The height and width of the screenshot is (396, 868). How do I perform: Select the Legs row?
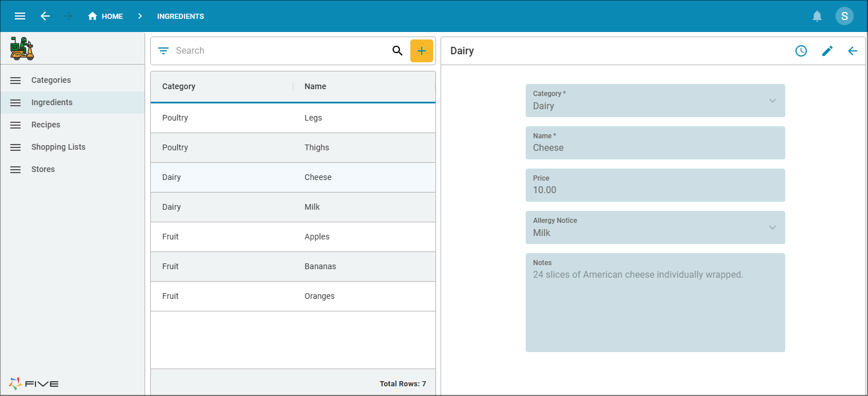[x=293, y=118]
